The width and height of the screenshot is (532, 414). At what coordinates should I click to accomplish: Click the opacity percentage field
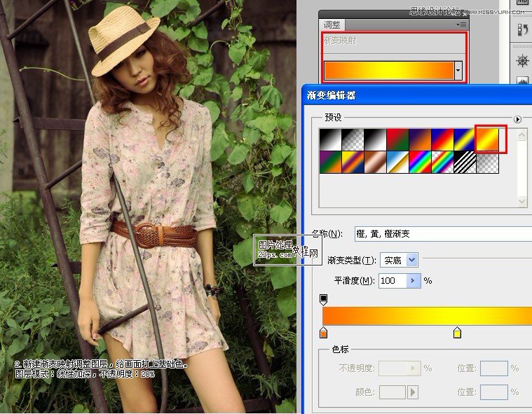[393, 368]
